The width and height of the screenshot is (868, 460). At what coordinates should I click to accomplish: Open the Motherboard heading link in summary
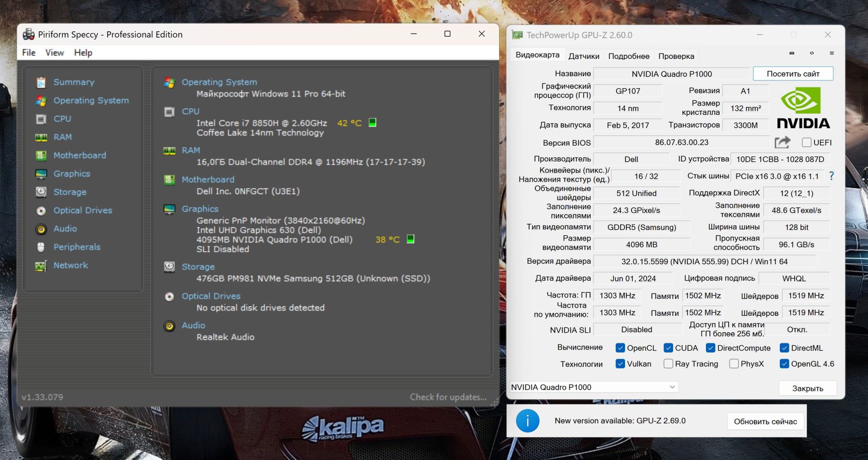click(208, 179)
